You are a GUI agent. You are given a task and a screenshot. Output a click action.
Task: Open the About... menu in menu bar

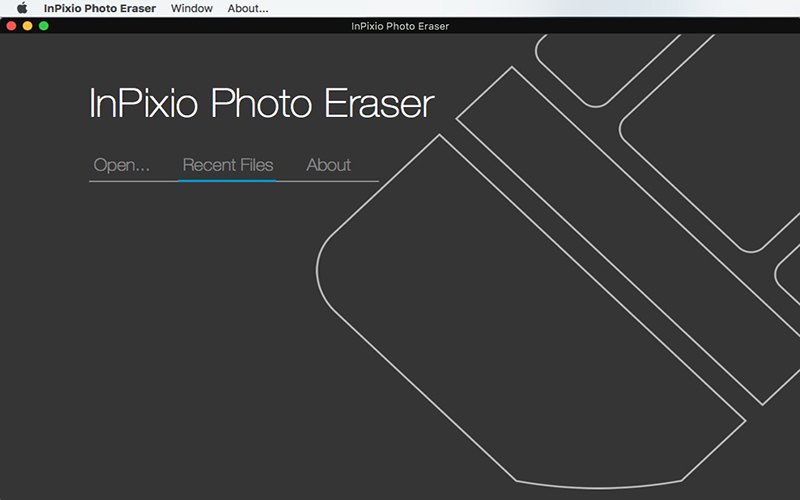tap(248, 8)
